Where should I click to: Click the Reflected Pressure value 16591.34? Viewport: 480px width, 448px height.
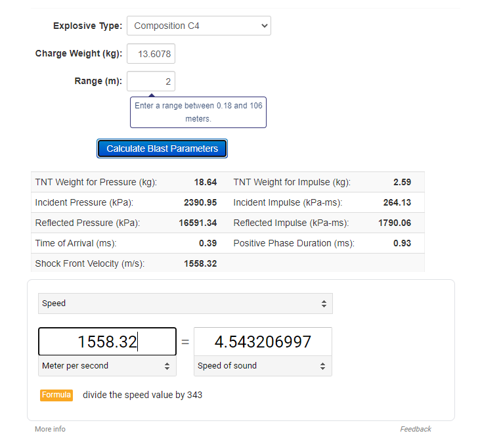pos(198,223)
